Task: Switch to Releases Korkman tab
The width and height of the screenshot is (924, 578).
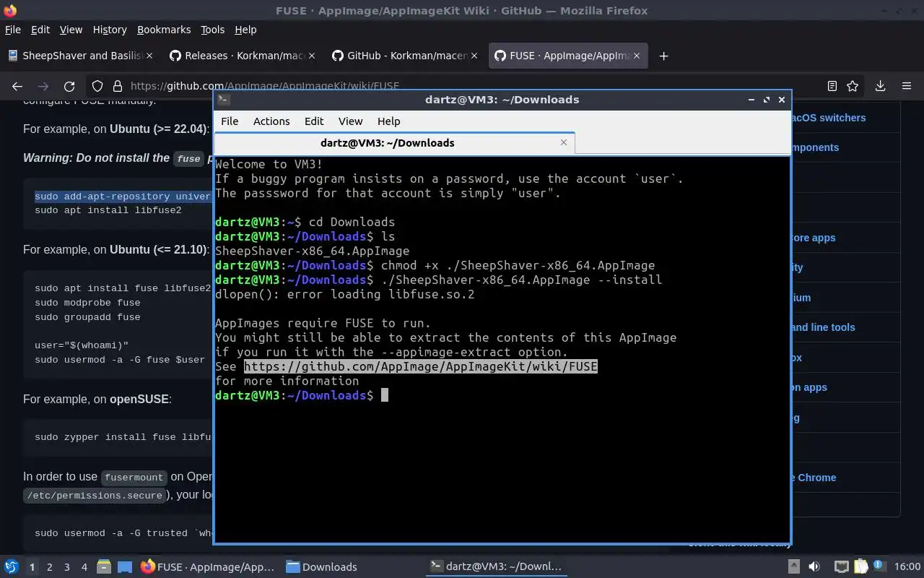Action: pyautogui.click(x=242, y=56)
